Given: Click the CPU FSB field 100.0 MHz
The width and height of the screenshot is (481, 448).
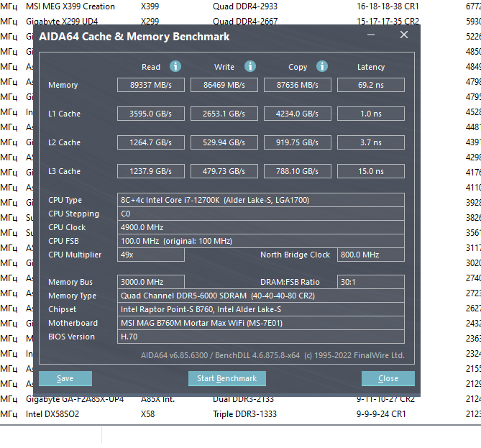Looking at the screenshot, I should point(261,241).
